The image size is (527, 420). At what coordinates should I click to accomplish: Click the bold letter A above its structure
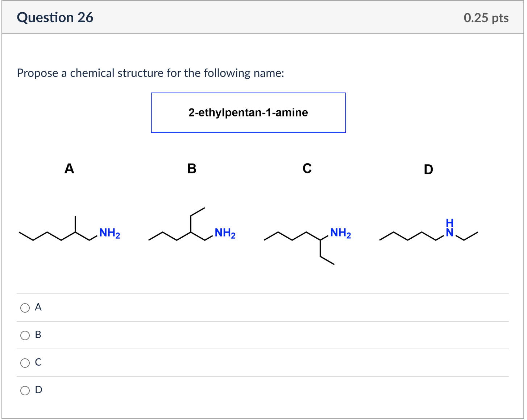click(69, 168)
